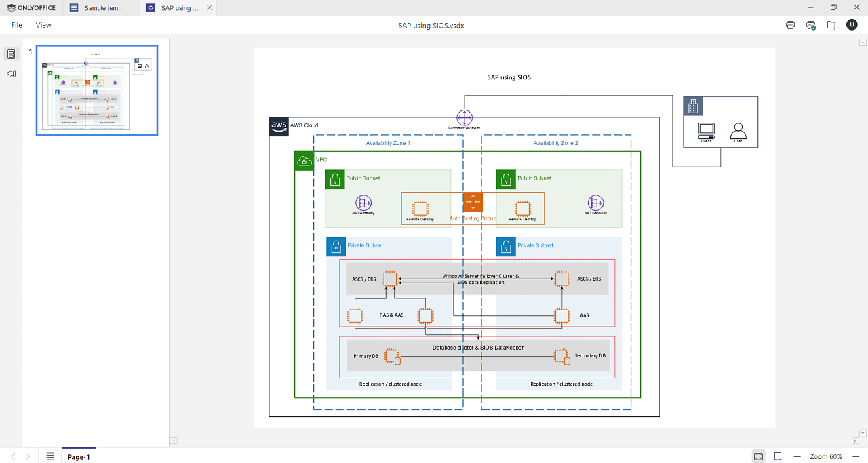Go to the previous page arrow
The width and height of the screenshot is (868, 463).
(13, 456)
